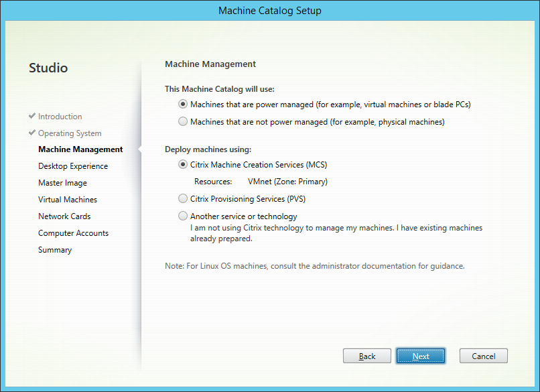Click 'I am not using Citrix technology' description
This screenshot has width=540, height=392.
pyautogui.click(x=336, y=233)
